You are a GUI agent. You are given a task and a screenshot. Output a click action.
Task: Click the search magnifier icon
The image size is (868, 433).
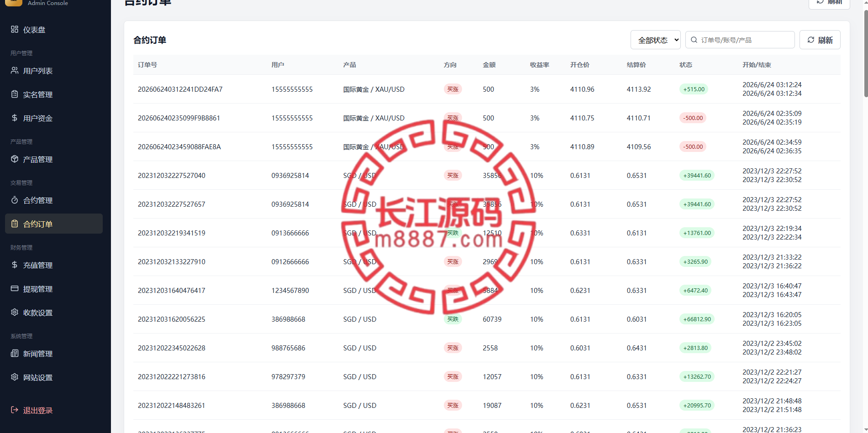(694, 40)
